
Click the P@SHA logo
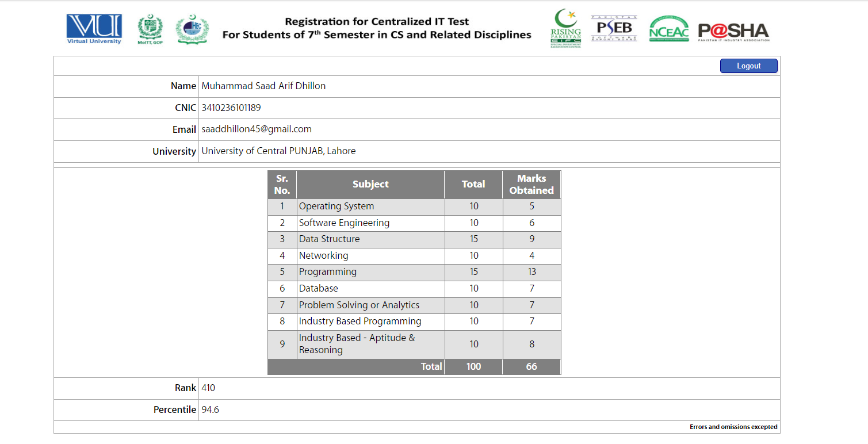[733, 31]
